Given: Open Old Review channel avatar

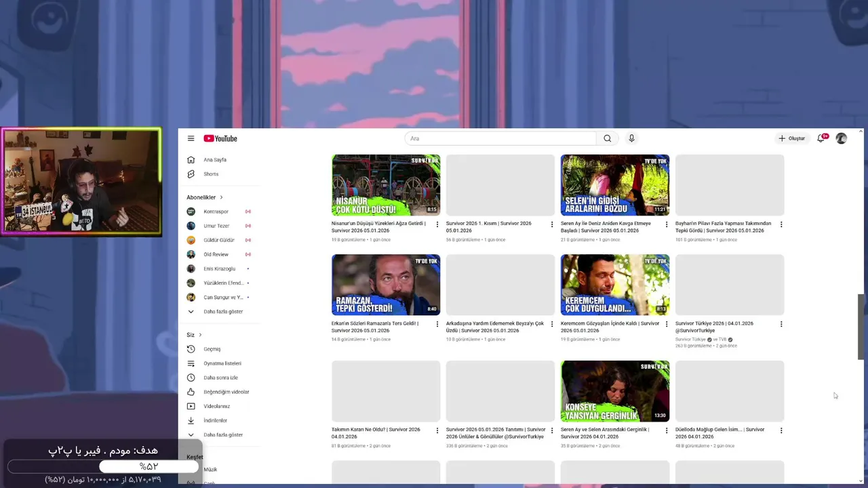Looking at the screenshot, I should [191, 254].
